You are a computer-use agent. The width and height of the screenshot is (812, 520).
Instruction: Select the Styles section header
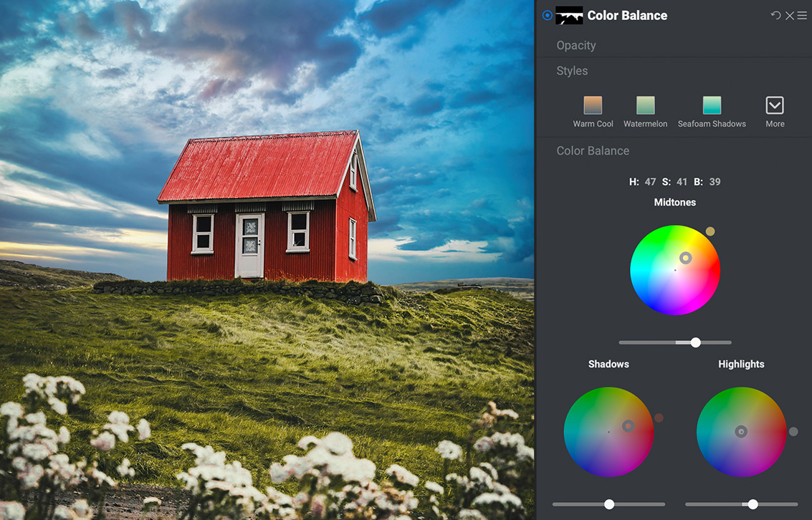point(572,70)
